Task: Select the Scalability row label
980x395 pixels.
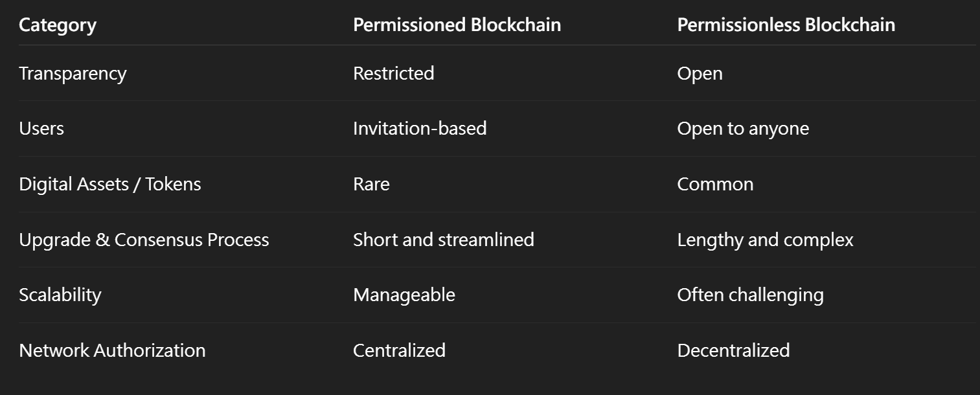Action: click(x=60, y=295)
